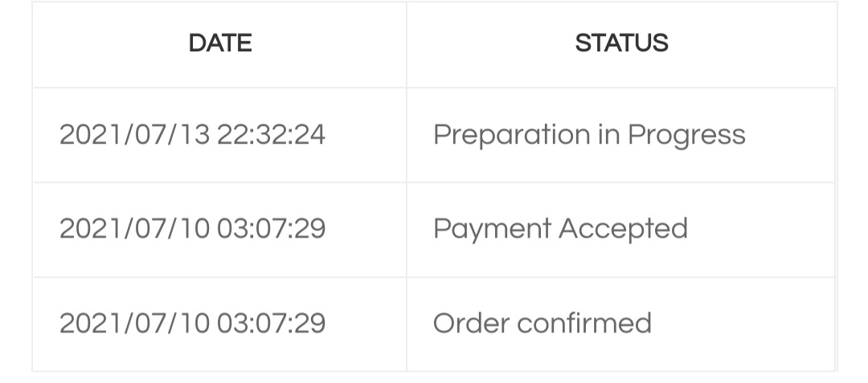Click the timestamp beside Payment Accepted
Viewport: 868px width, 383px height.
[x=192, y=229]
